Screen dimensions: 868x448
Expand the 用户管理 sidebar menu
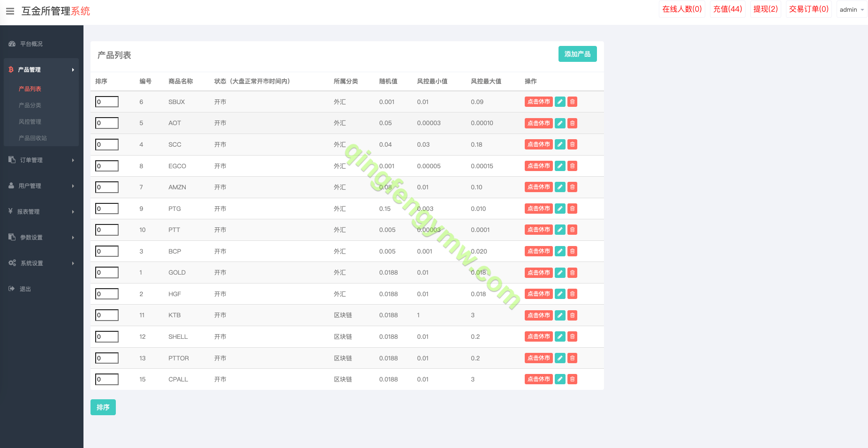click(x=41, y=186)
